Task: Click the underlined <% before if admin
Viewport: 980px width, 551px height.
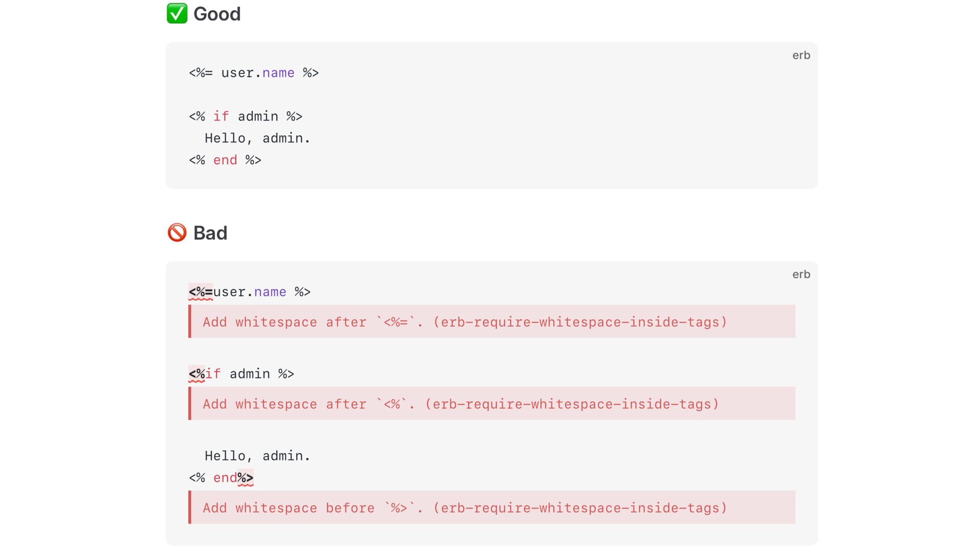Action: (x=197, y=374)
